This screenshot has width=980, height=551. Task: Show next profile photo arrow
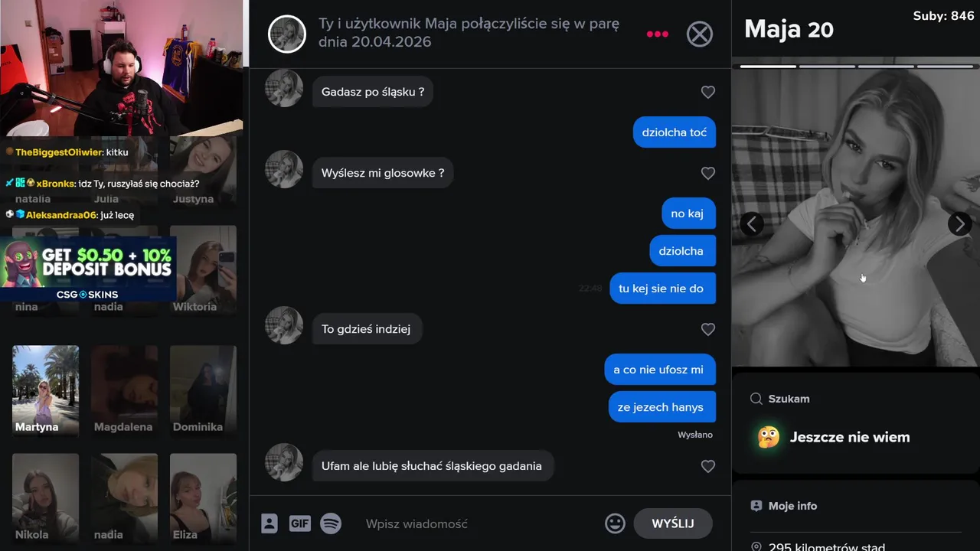pyautogui.click(x=959, y=223)
